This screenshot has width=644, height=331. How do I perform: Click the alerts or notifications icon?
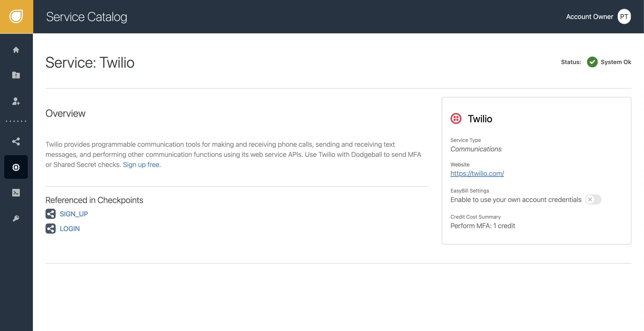point(16,75)
